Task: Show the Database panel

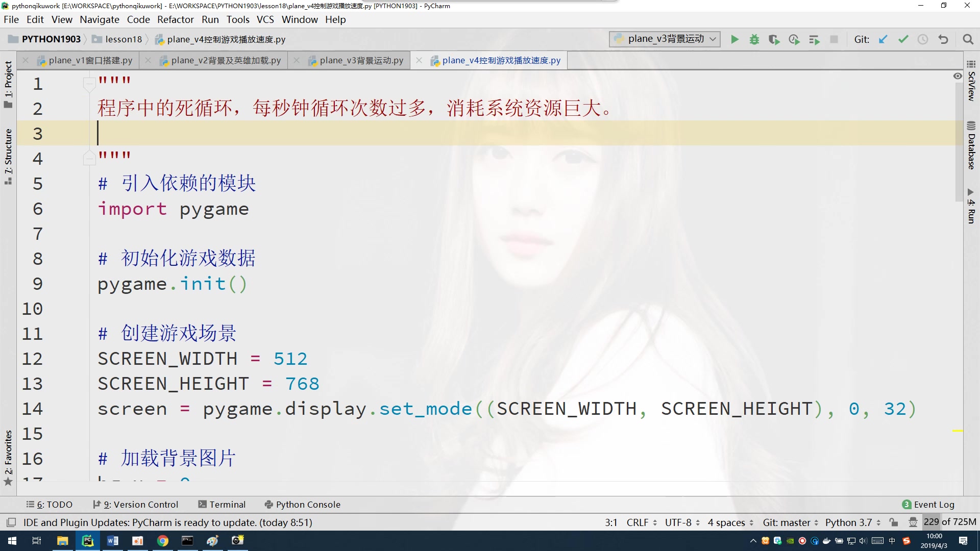Action: (971, 148)
